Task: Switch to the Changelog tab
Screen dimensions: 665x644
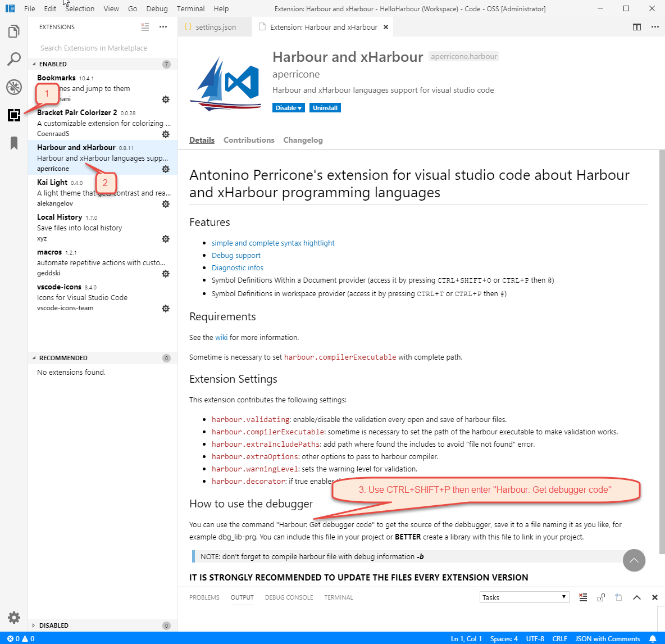Action: (x=303, y=140)
